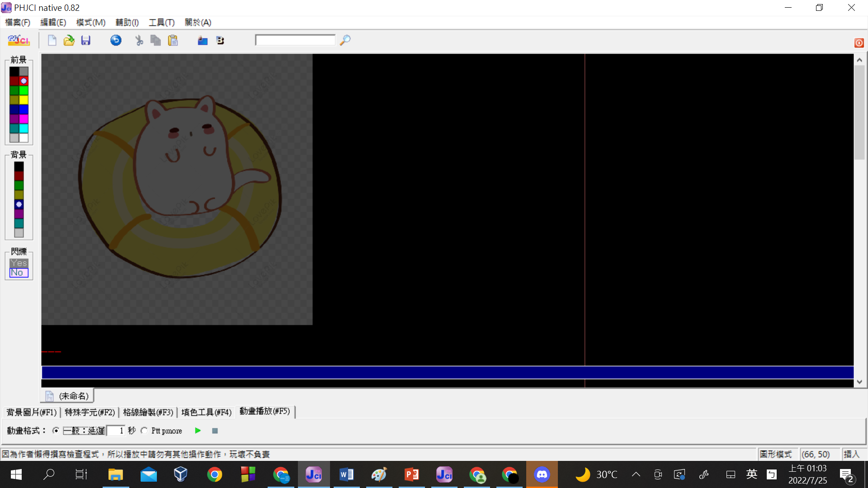Screen dimensions: 868x488
Task: Click the toolbar search input field
Action: [x=295, y=40]
